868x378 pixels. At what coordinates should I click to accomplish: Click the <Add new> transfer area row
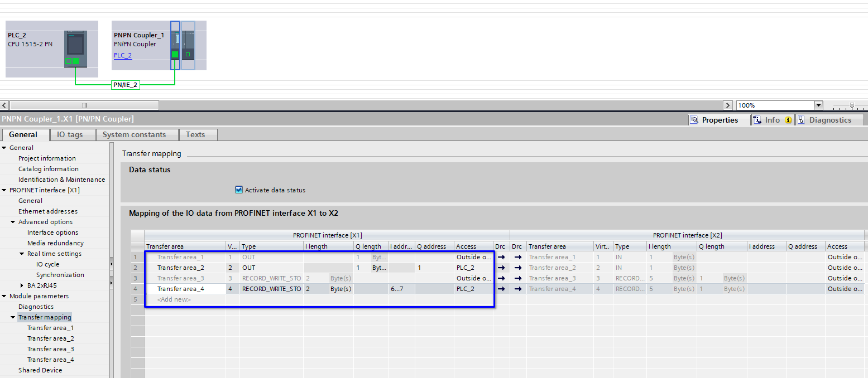pyautogui.click(x=174, y=299)
